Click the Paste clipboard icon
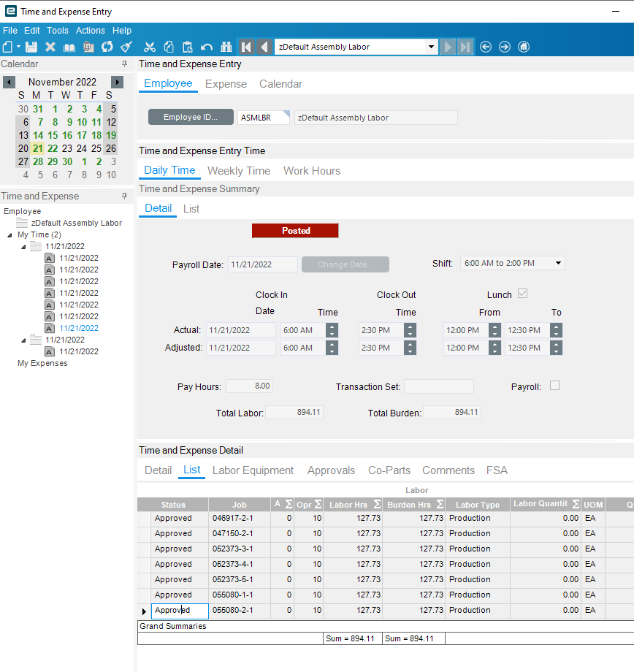634x672 pixels. [x=187, y=47]
